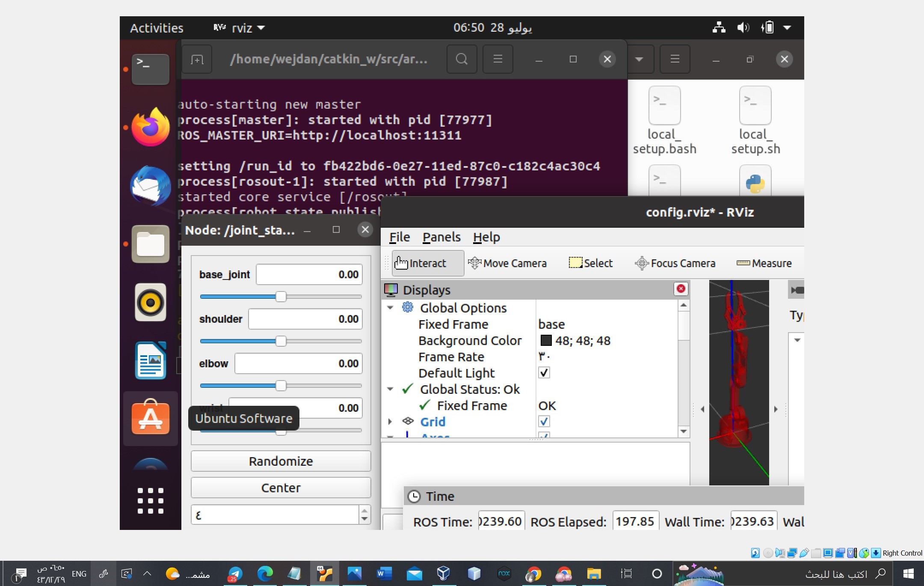The width and height of the screenshot is (924, 586).
Task: Open Ubuntu Software from the dock
Action: [x=151, y=418]
